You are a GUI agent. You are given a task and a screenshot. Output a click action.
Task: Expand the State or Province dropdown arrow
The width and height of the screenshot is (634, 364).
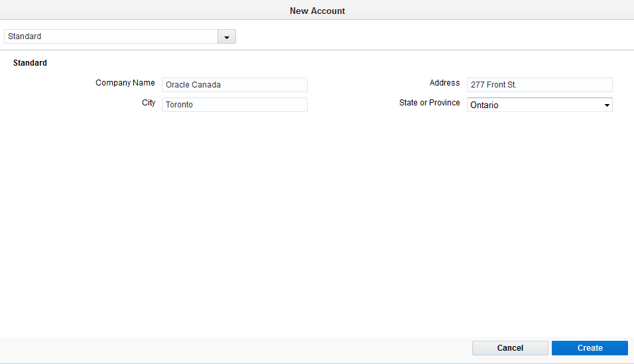[x=607, y=105]
